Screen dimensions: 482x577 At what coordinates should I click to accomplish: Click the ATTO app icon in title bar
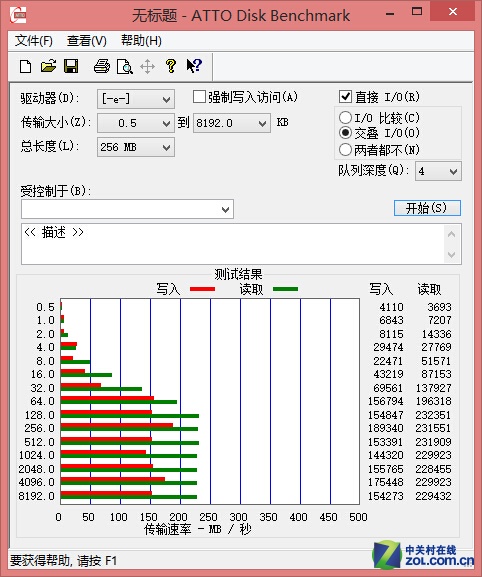(18, 15)
